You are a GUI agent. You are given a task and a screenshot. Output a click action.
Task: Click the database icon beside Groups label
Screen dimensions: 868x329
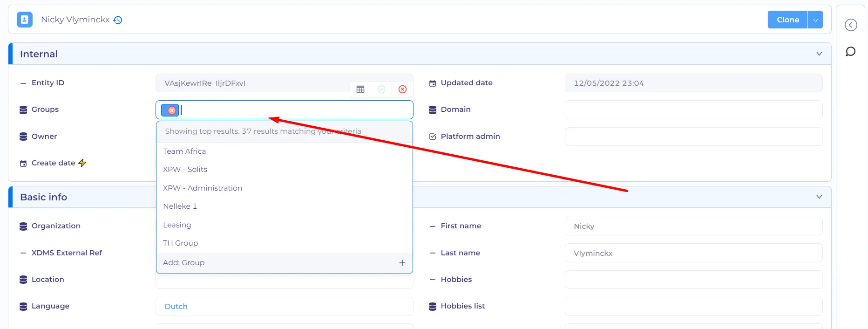pyautogui.click(x=23, y=110)
